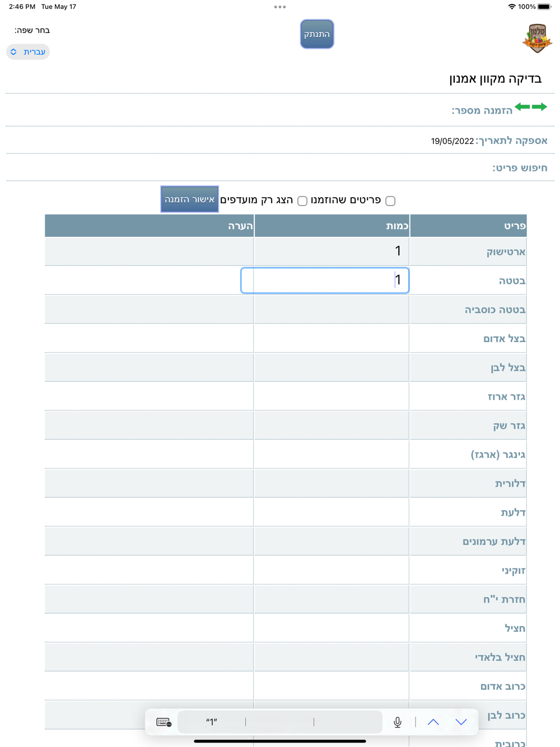The image size is (560, 747).
Task: Click the item name 'גזר ארוז'
Action: 506,397
